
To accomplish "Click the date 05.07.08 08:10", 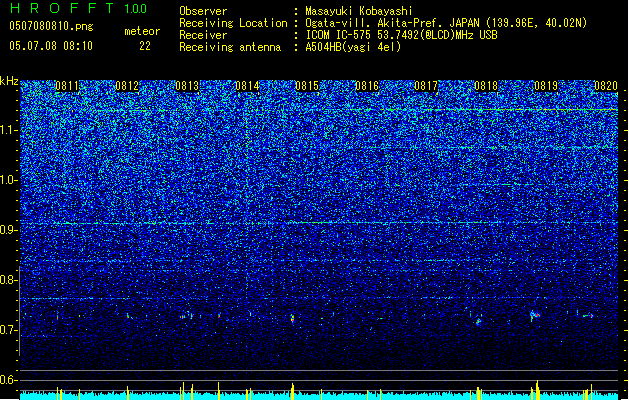I will 51,46.
